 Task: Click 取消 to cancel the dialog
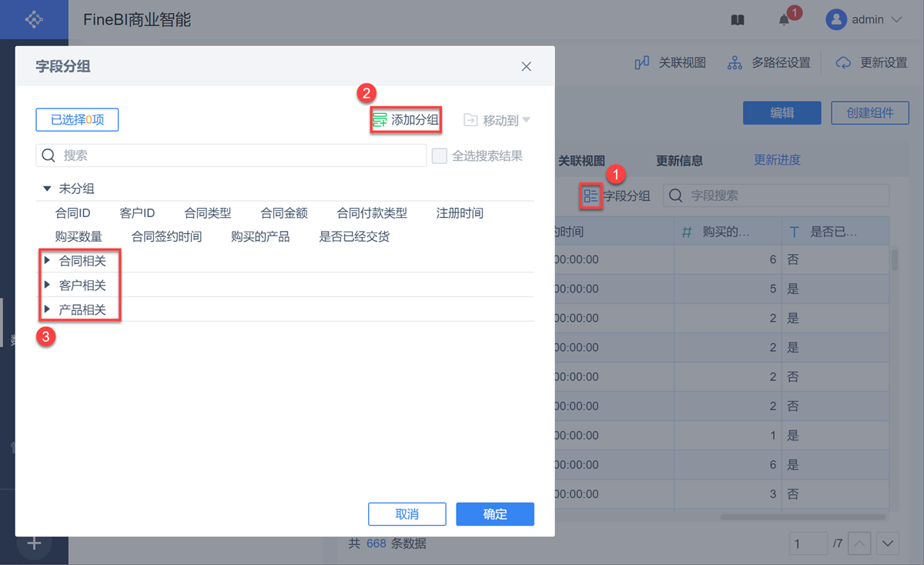(x=407, y=514)
